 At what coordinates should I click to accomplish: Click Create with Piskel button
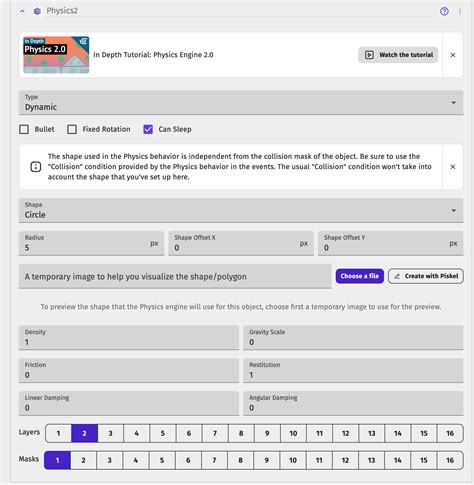pyautogui.click(x=426, y=276)
